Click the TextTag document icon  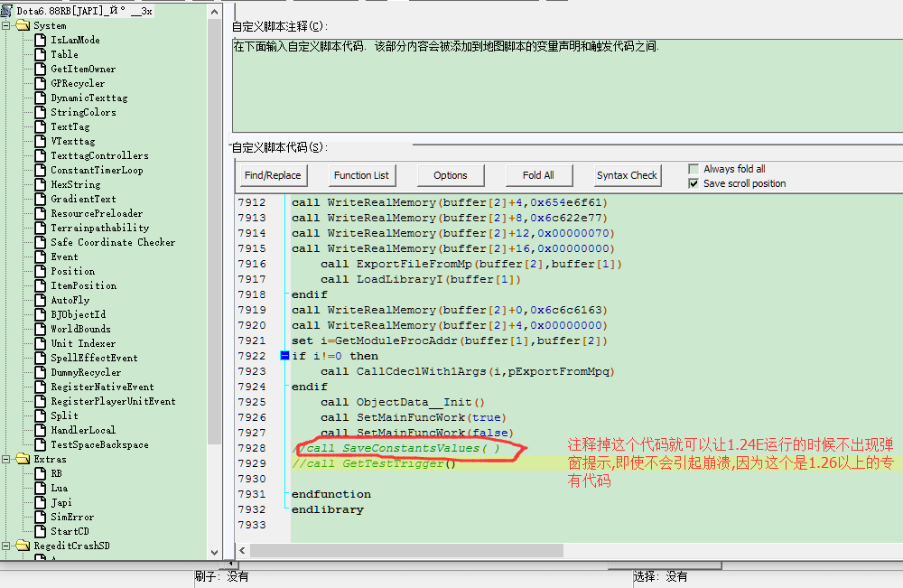pos(41,126)
